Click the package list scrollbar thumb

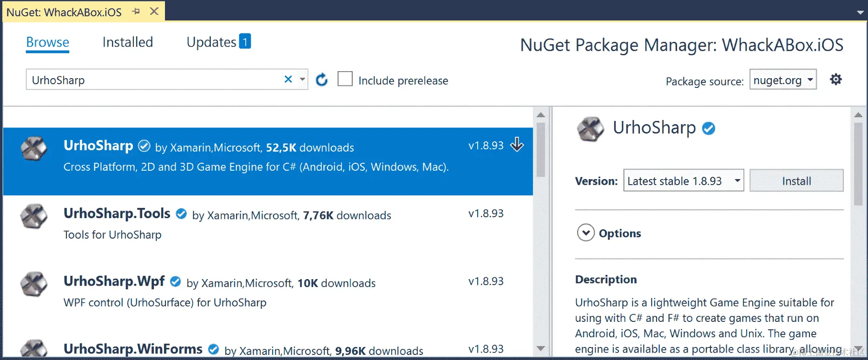tap(540, 150)
